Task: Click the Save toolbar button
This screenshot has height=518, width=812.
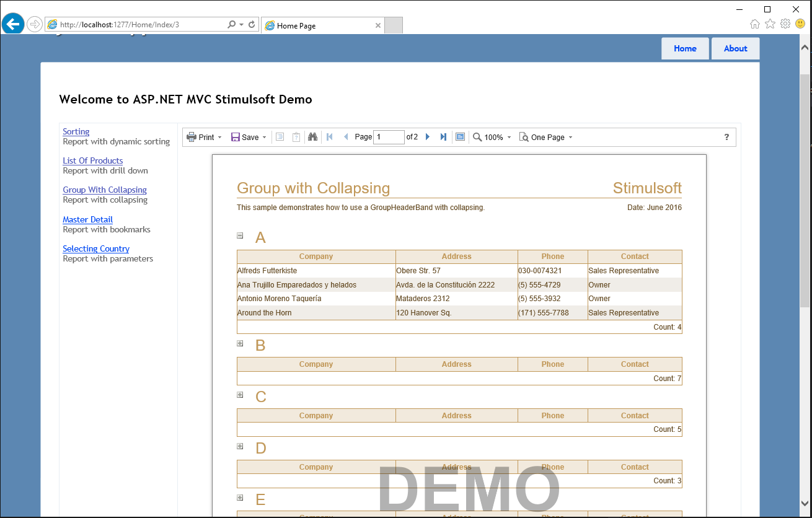Action: coord(249,138)
